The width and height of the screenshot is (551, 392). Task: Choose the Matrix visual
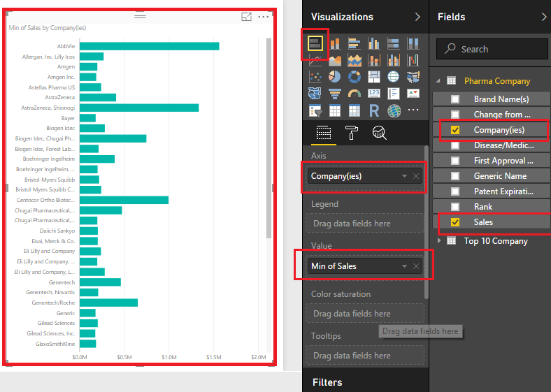coord(355,110)
